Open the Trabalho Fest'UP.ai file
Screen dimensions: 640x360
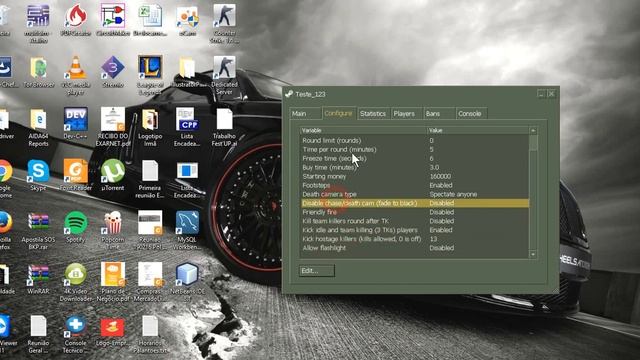coord(224,127)
